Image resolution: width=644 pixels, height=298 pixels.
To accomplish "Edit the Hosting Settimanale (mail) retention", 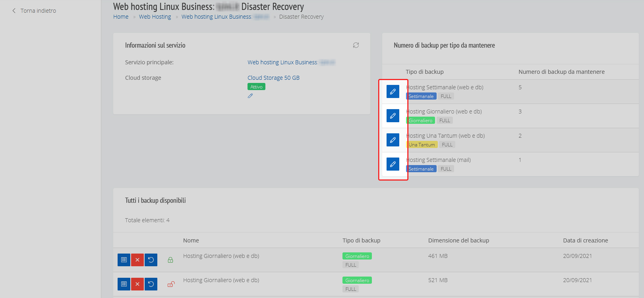I will click(x=393, y=164).
